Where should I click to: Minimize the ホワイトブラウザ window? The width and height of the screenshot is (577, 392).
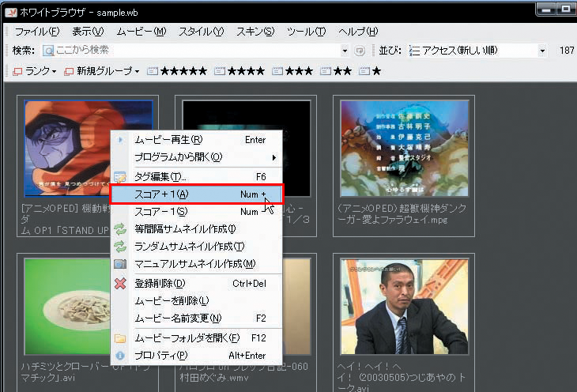point(546,9)
